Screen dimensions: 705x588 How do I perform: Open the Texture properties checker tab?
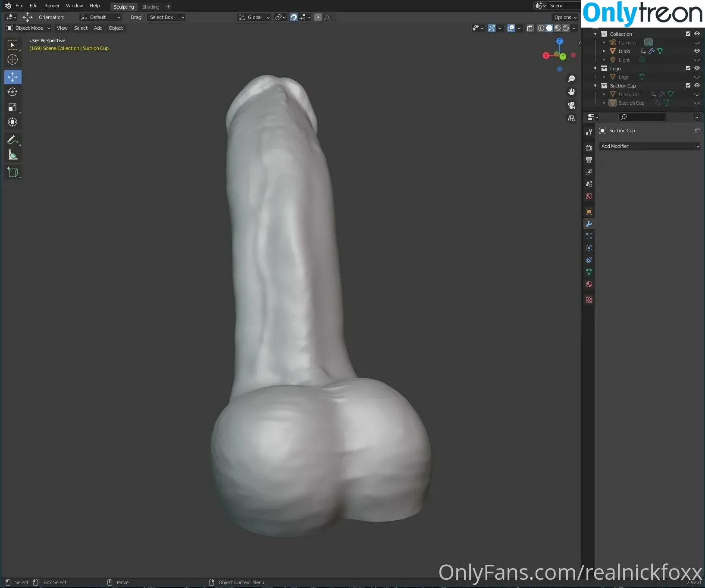pos(589,300)
